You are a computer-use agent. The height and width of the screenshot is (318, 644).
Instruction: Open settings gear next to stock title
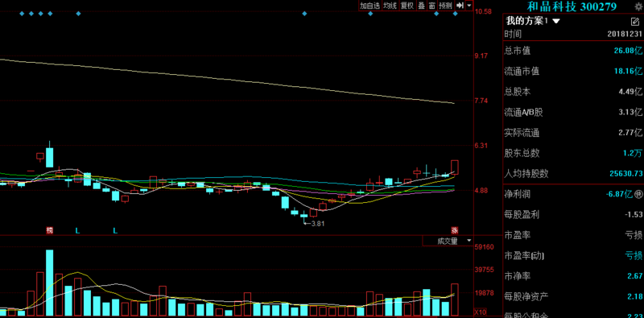(638, 6)
